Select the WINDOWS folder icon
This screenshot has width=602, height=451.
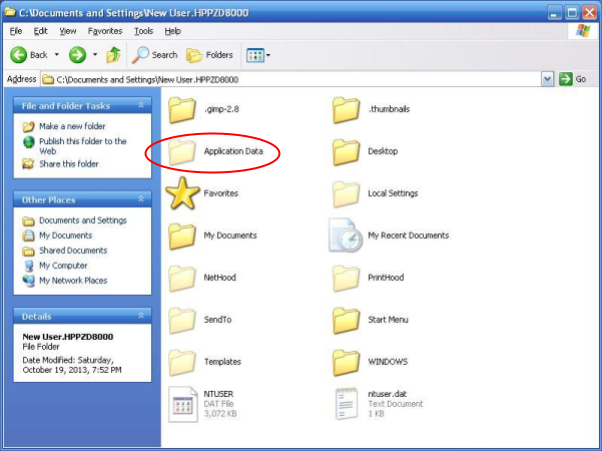pyautogui.click(x=346, y=363)
